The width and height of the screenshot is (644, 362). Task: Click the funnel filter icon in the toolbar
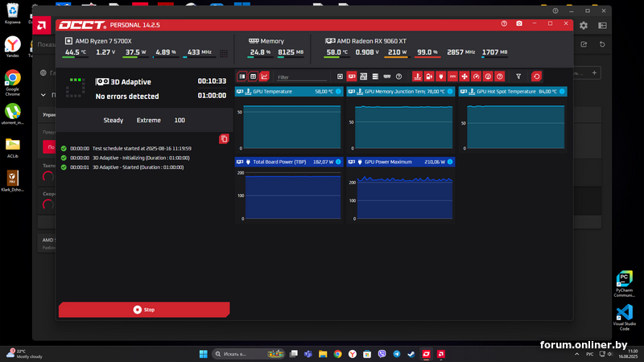point(518,76)
